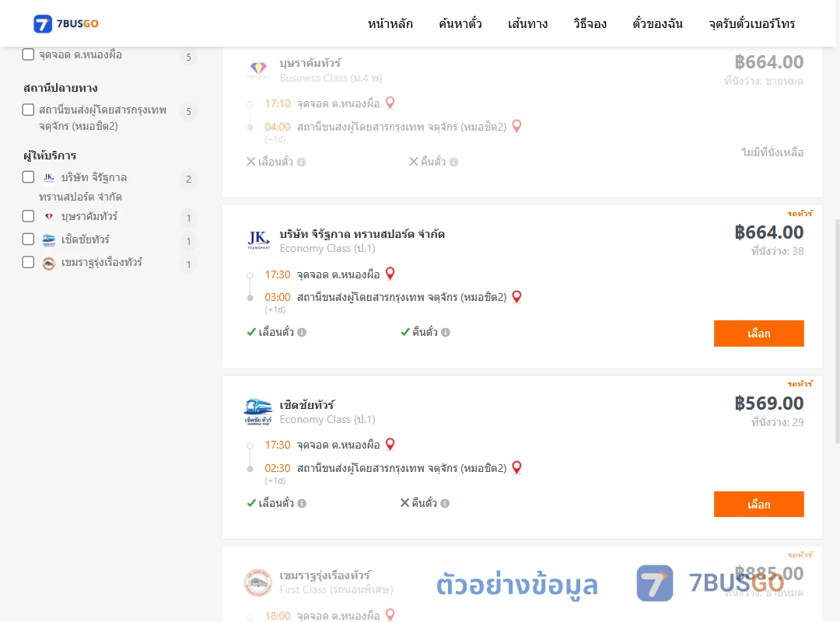
Task: Open the ค้นหาตั๋ว menu item
Action: pyautogui.click(x=460, y=23)
